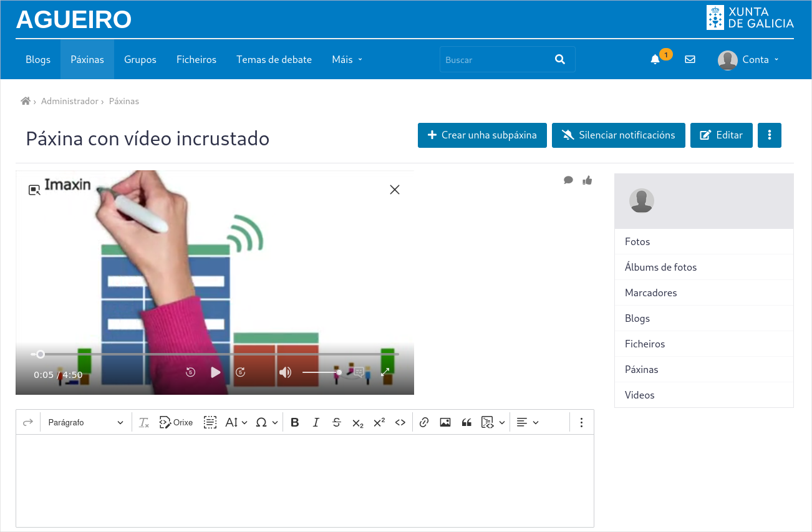Open sidebar Blogs link
The height and width of the screenshot is (532, 812).
point(704,318)
